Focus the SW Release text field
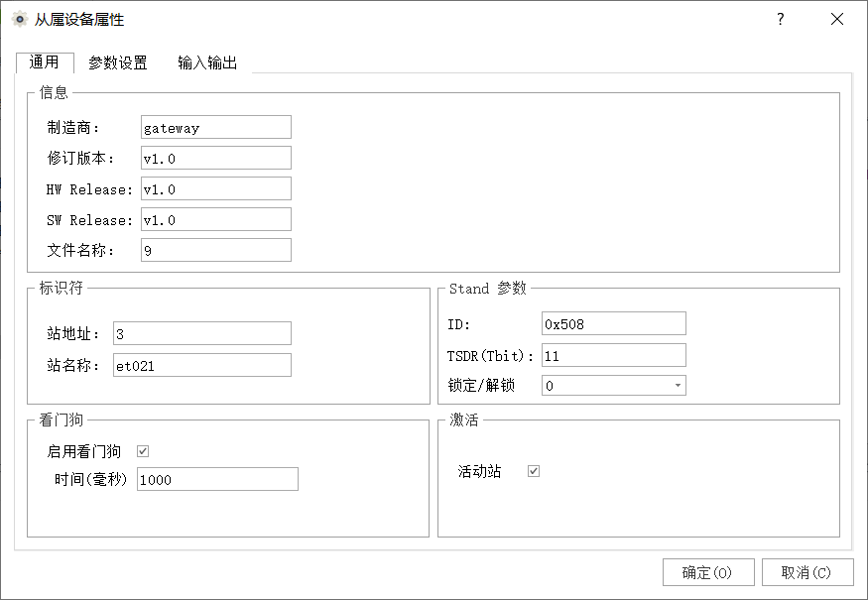Viewport: 868px width, 600px height. point(215,219)
